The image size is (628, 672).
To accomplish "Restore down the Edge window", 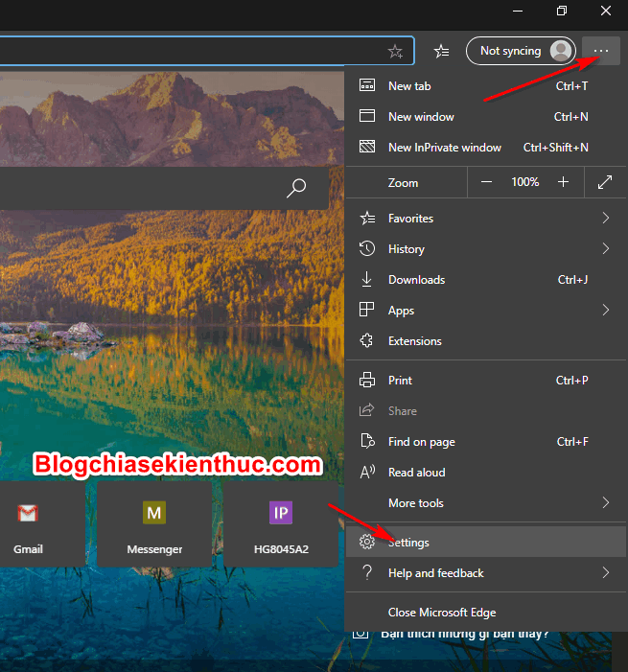I will pyautogui.click(x=562, y=11).
